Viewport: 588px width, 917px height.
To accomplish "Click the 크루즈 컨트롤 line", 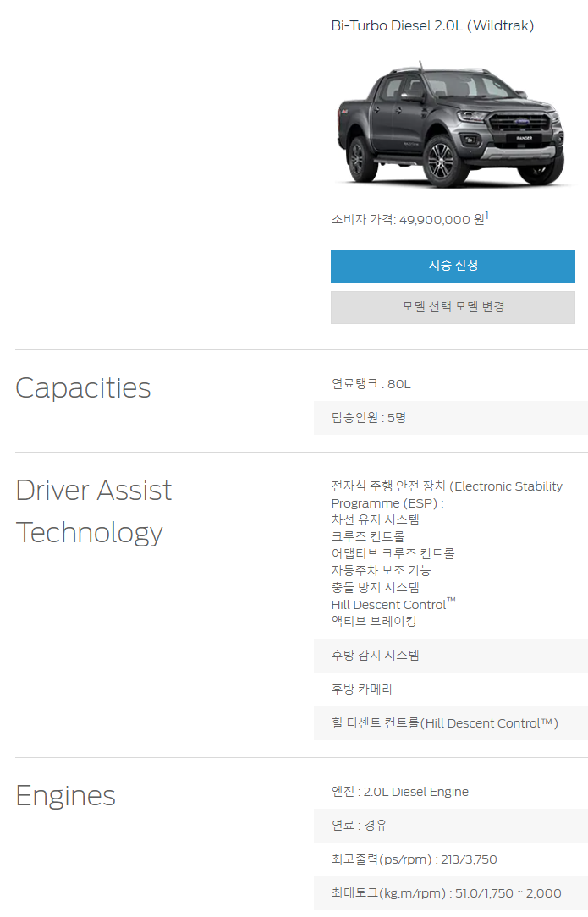I will click(x=368, y=536).
